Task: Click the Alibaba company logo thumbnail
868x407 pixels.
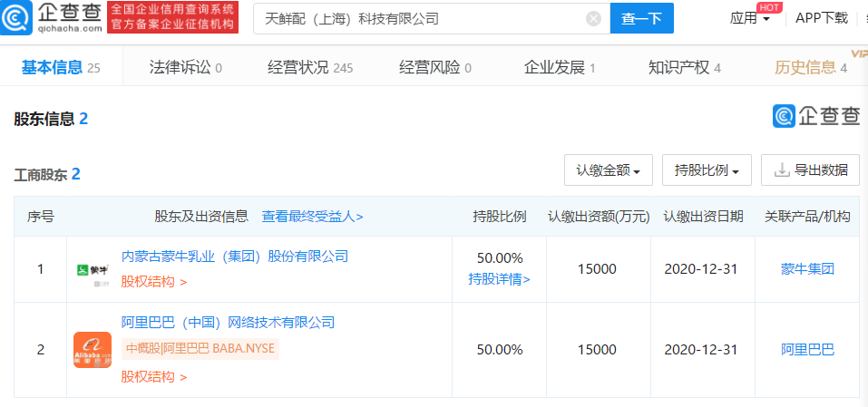Action: click(x=93, y=350)
